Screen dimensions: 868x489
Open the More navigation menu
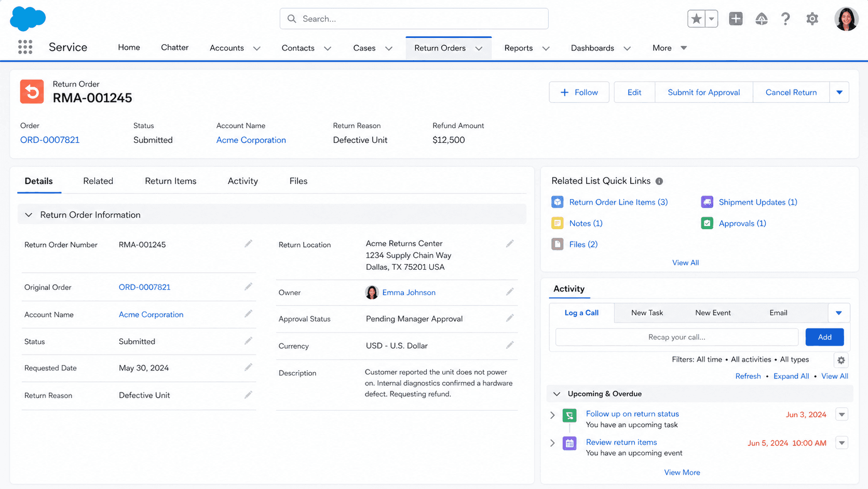670,48
